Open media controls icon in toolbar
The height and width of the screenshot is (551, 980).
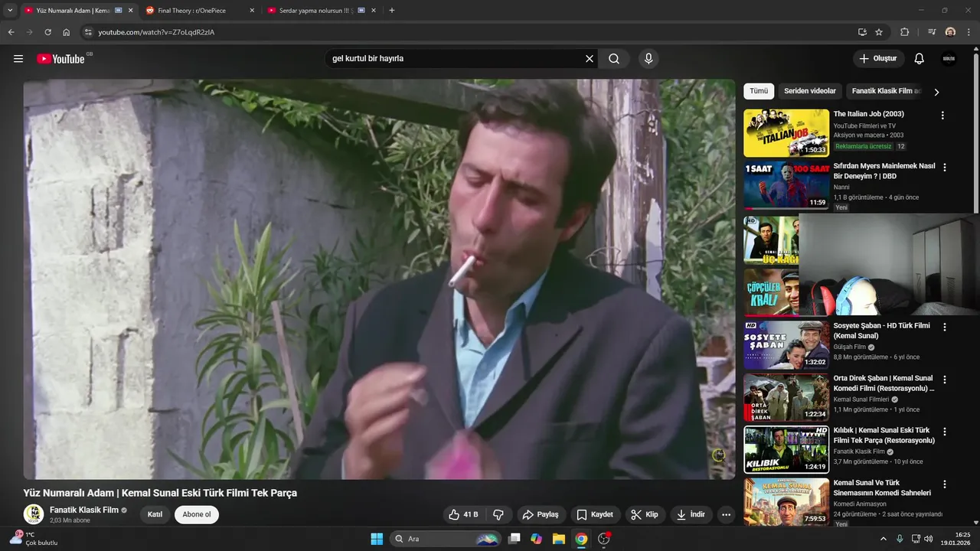[x=932, y=32]
